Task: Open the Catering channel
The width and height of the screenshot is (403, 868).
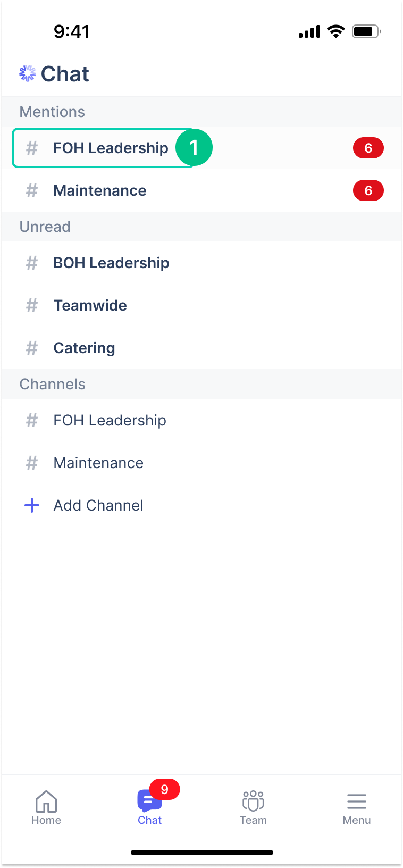Action: coord(84,348)
